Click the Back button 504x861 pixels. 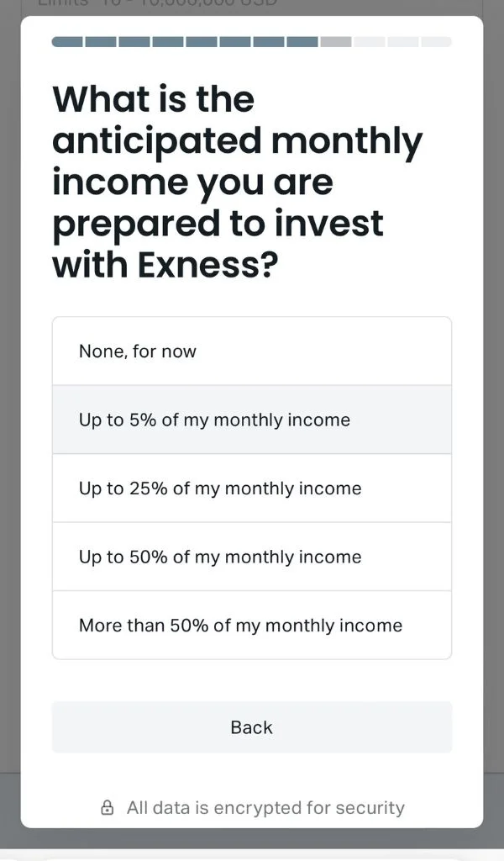pos(251,726)
